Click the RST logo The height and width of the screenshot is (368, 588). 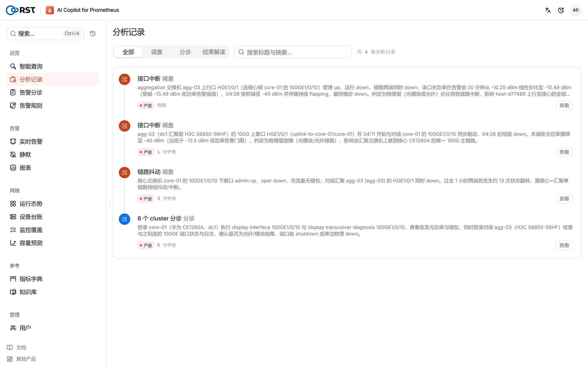[x=21, y=10]
